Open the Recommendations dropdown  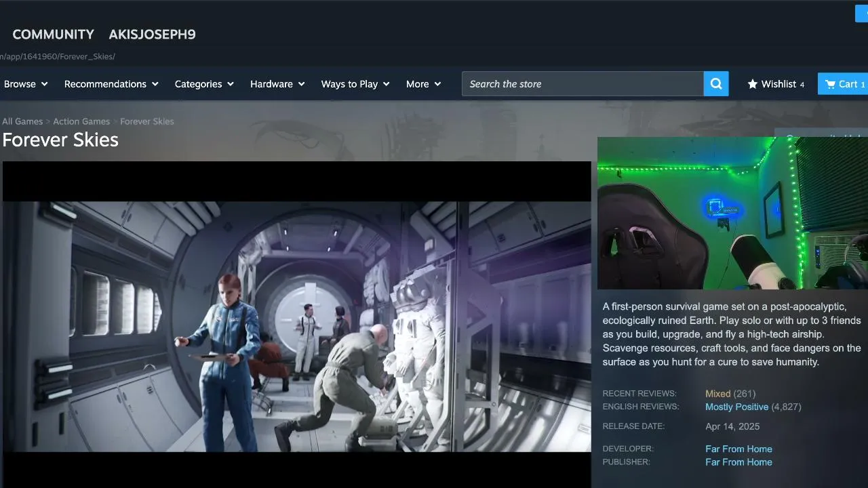111,84
